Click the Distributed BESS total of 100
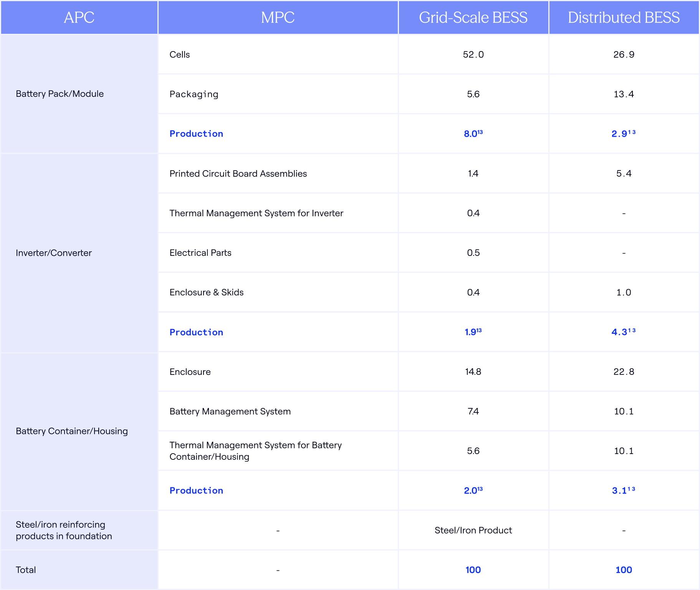700x590 pixels. (x=624, y=570)
